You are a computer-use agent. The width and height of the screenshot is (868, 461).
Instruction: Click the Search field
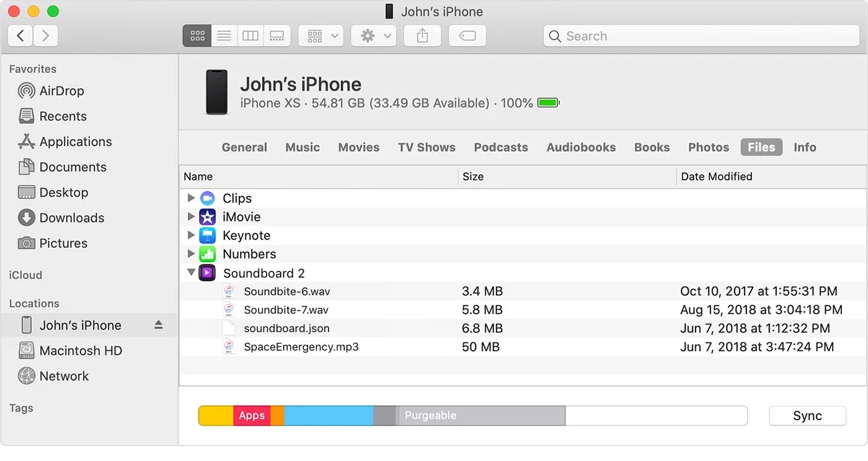tap(701, 36)
